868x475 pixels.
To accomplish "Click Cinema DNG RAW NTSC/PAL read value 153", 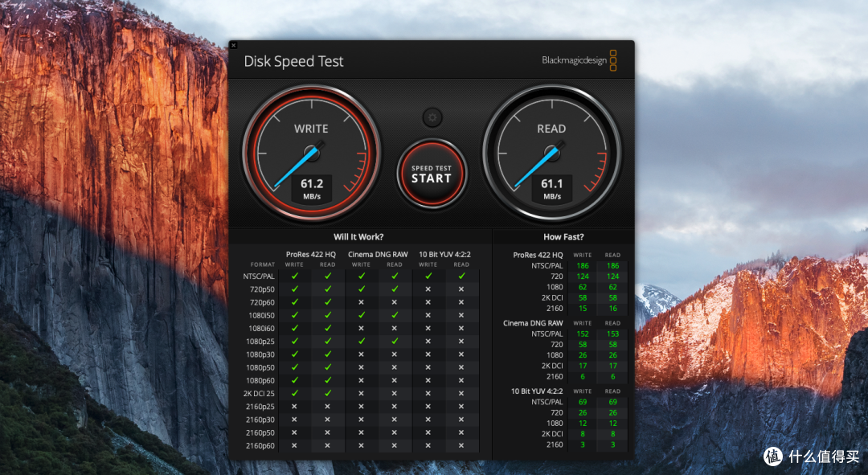I will click(612, 334).
